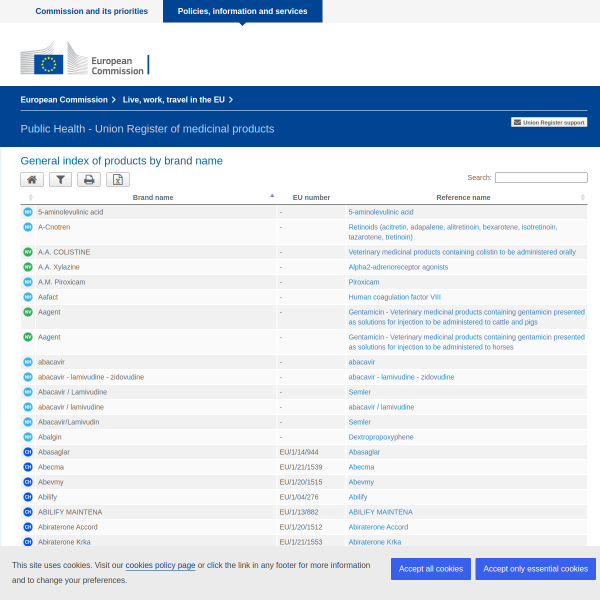This screenshot has height=600, width=600.
Task: Sort by the Reference name column
Action: point(463,197)
